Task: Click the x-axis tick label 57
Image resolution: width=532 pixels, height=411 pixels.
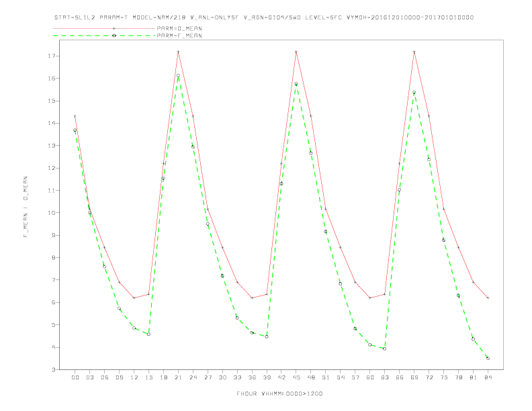Action: (355, 377)
